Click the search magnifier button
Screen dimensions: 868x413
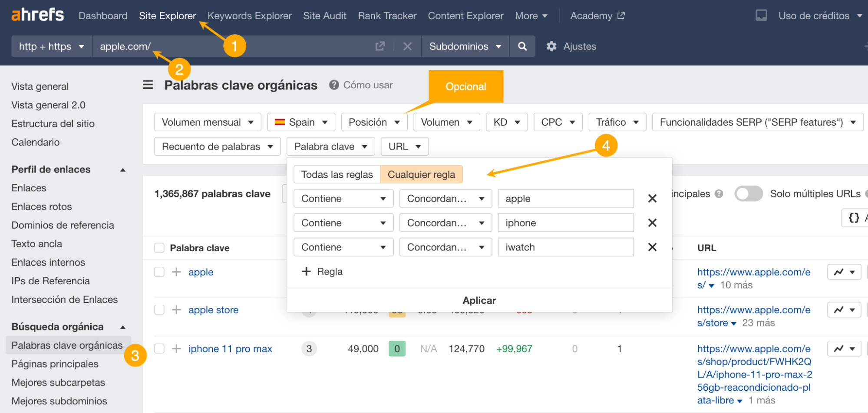tap(522, 47)
